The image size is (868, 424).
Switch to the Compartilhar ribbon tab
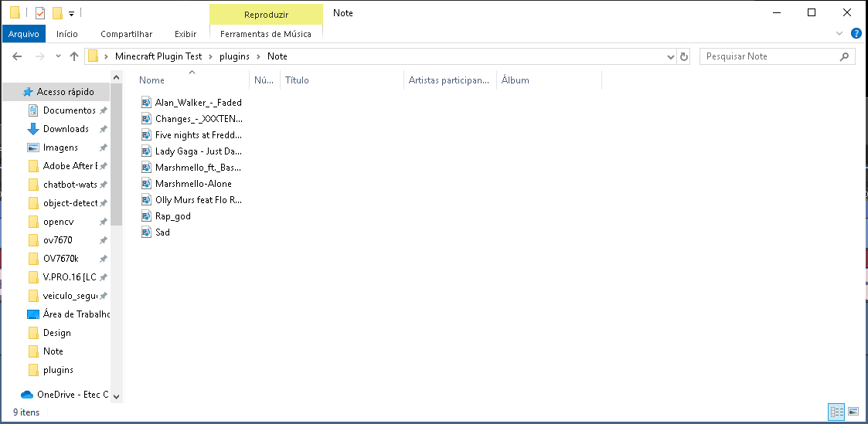tap(126, 34)
